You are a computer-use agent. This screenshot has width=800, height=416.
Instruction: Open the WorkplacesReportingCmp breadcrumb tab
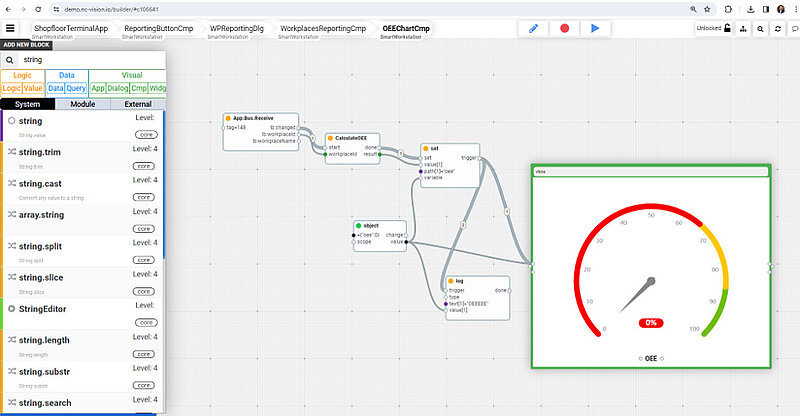(323, 29)
